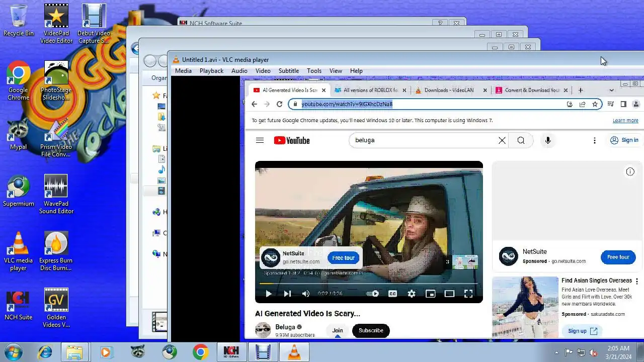The image size is (644, 362).
Task: Open Internet Explorer from the taskbar
Action: [x=45, y=352]
